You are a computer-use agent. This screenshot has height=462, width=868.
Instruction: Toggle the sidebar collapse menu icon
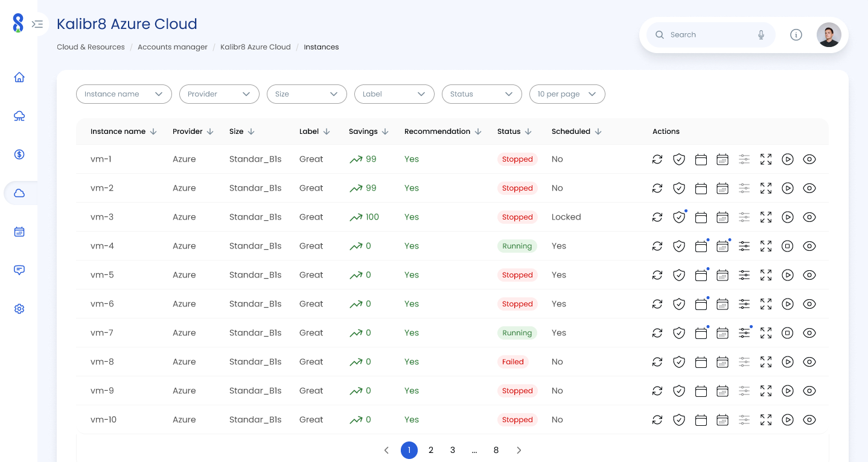coord(37,24)
